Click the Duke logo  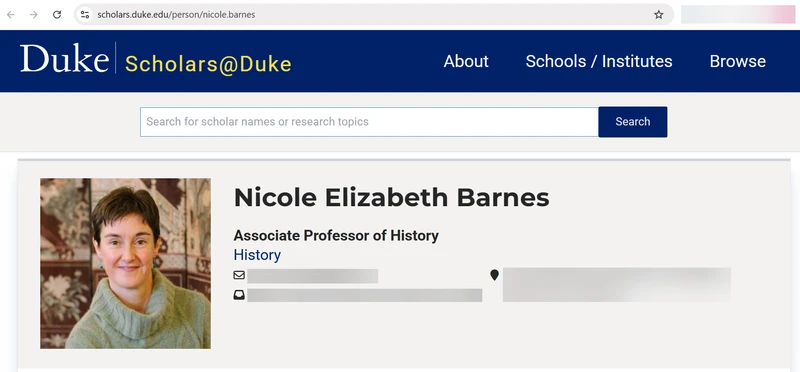coord(64,59)
